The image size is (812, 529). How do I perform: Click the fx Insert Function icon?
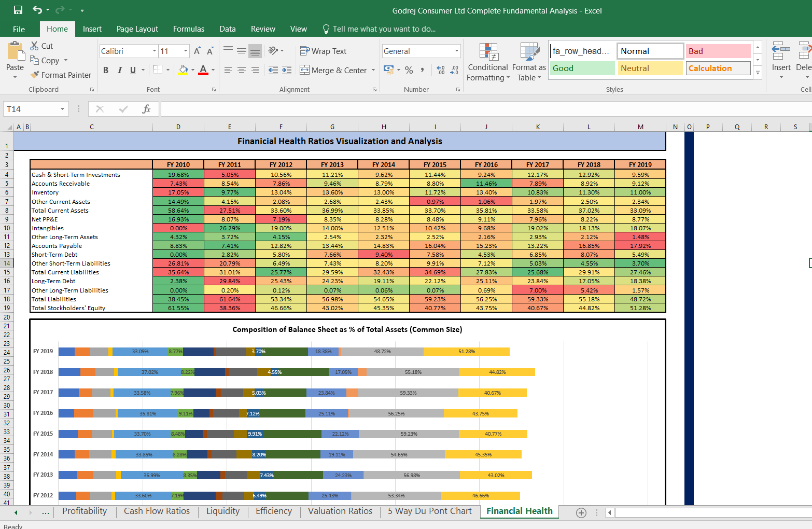pos(146,109)
